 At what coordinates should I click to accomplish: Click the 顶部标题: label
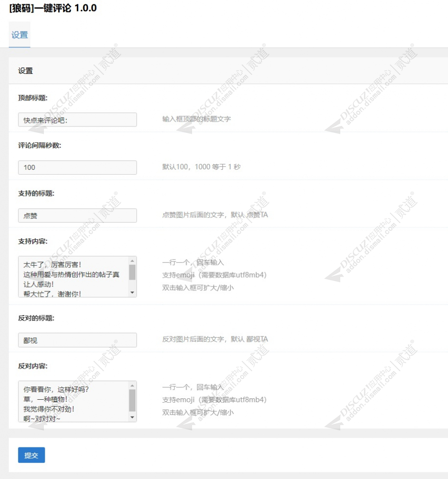32,98
